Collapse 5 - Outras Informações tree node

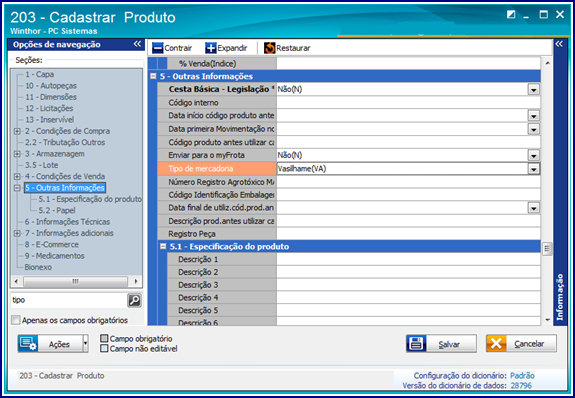17,188
